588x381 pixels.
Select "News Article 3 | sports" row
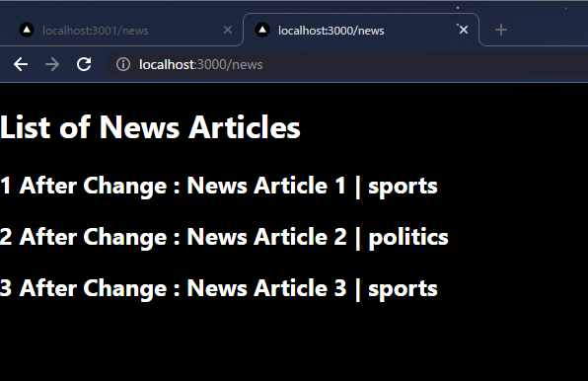[219, 288]
